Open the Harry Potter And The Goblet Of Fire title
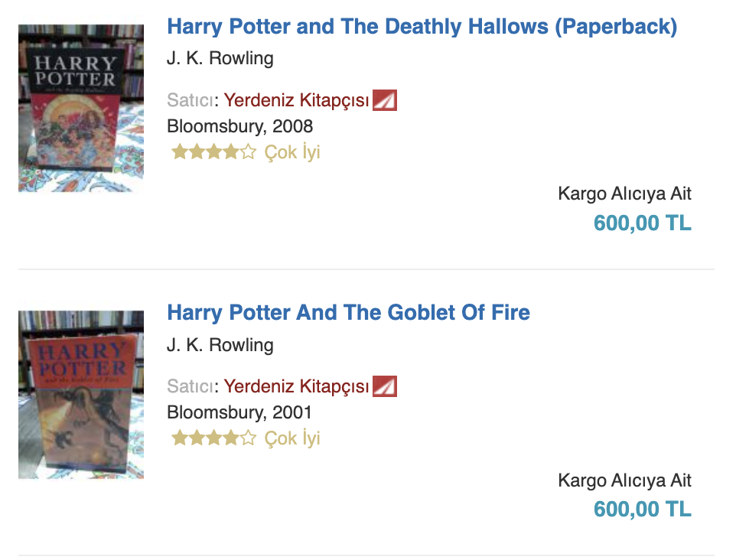The image size is (736, 560). [x=348, y=313]
